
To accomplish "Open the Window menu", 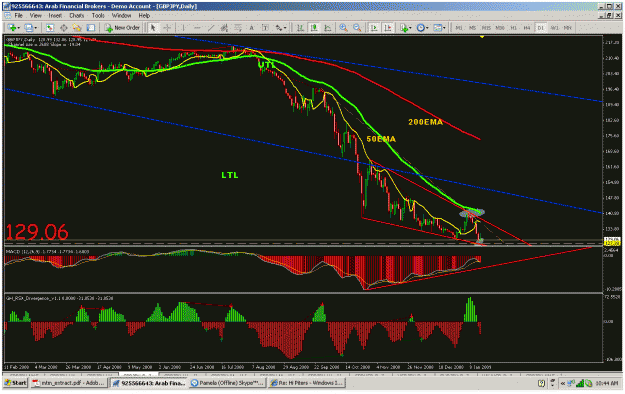I will coord(121,16).
